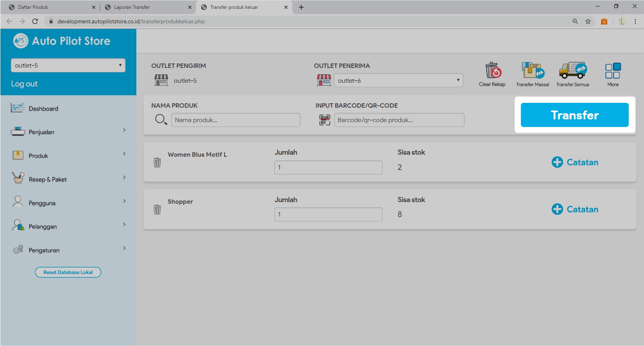Viewport: 644px width, 346px height.
Task: Expand the Produk sidebar menu
Action: [68, 156]
